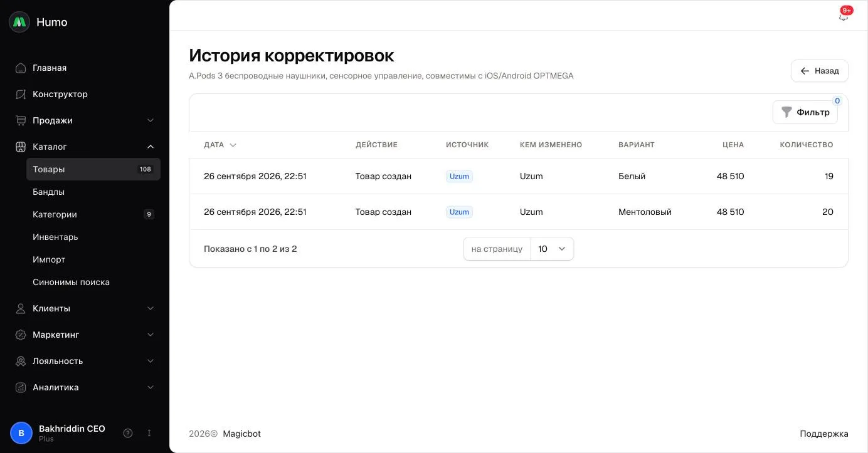868x453 pixels.
Task: Click the Лояльность sidebar icon
Action: pyautogui.click(x=21, y=361)
